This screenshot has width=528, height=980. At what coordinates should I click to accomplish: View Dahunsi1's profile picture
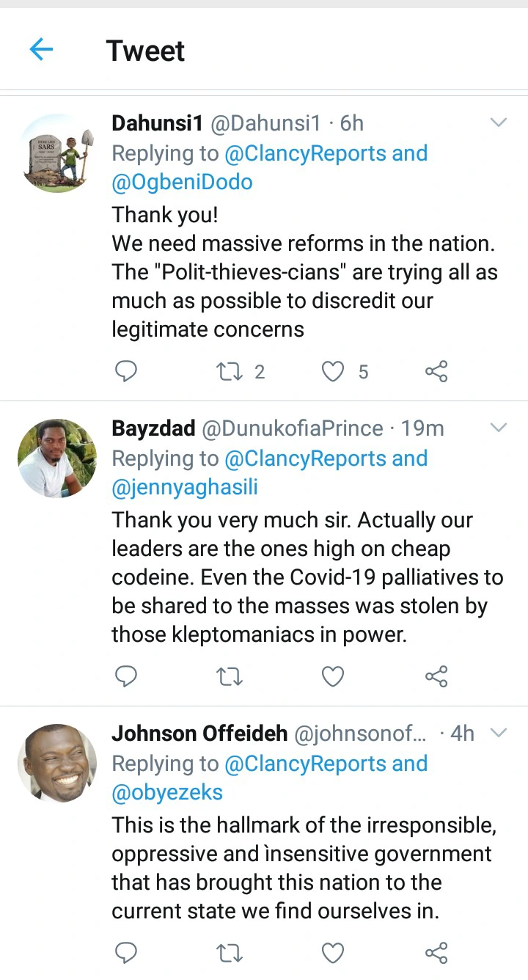tap(57, 153)
